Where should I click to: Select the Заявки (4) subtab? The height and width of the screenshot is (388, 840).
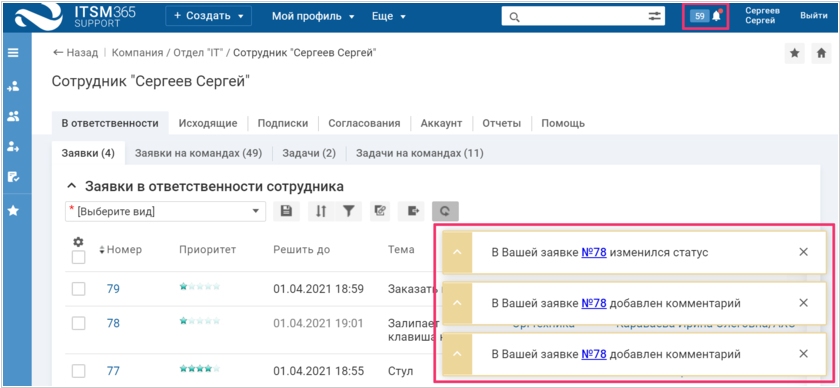pos(88,153)
